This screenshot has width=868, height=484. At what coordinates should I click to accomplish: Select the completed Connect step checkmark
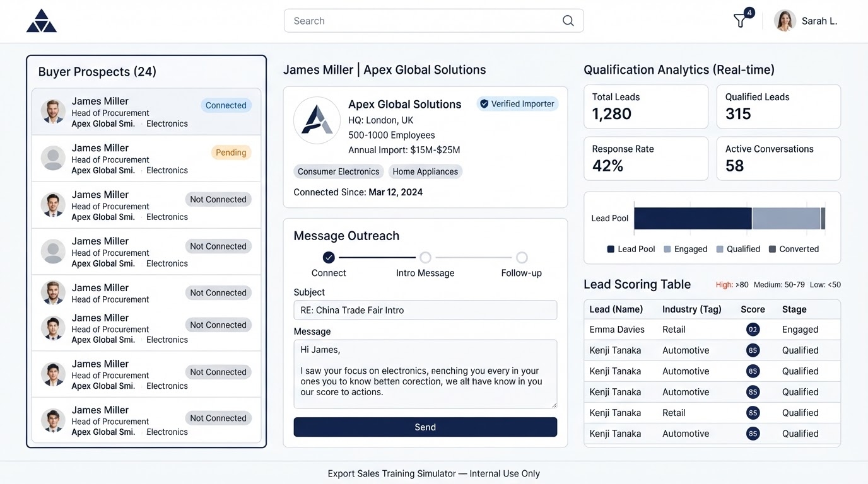click(329, 257)
